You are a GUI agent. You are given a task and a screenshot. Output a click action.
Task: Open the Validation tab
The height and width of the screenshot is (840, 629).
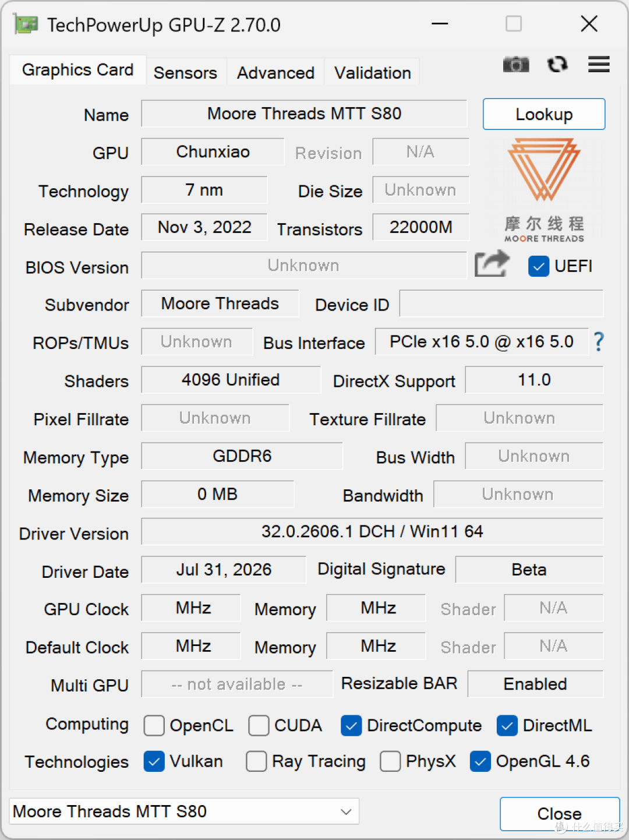pyautogui.click(x=372, y=73)
